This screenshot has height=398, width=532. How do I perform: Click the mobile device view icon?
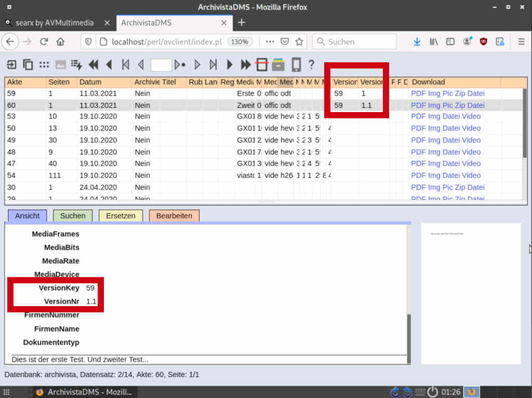(296, 64)
